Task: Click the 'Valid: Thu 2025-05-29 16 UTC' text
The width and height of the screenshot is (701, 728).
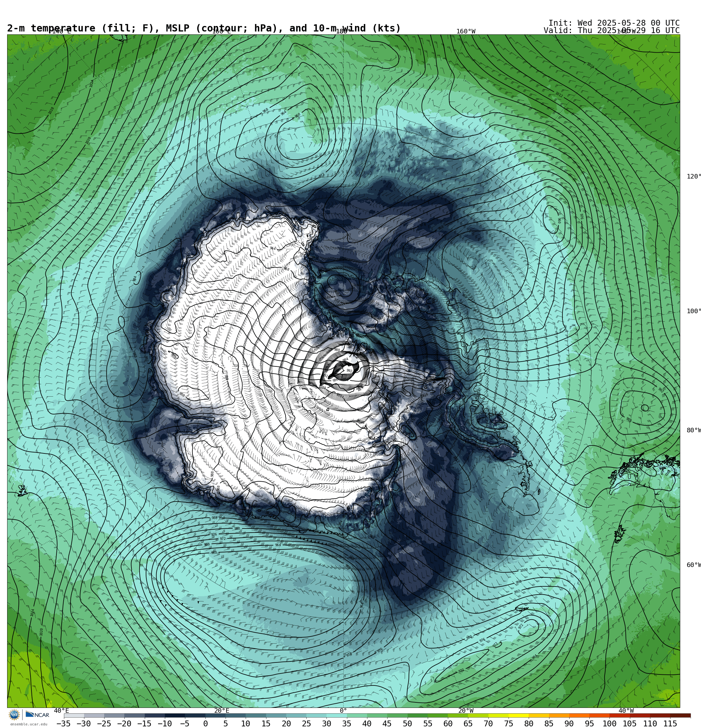Action: (611, 31)
